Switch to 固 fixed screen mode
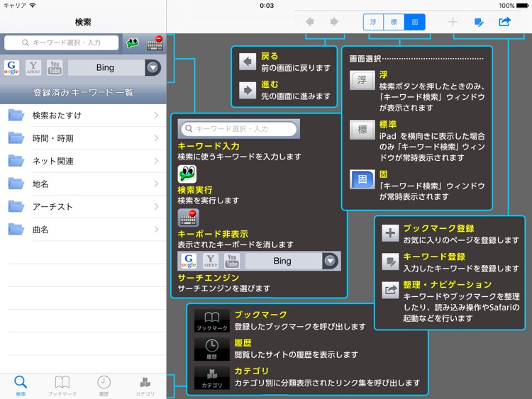This screenshot has height=399, width=532. tap(415, 22)
